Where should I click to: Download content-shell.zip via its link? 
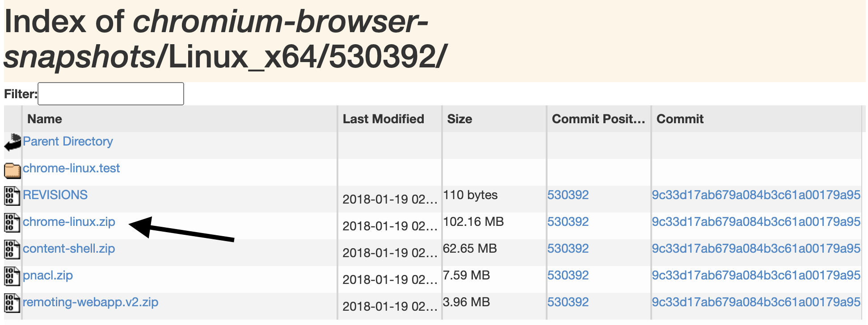(x=69, y=249)
